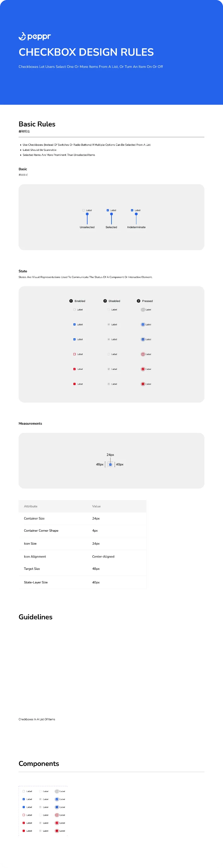Select the State-Layer Size table row
The width and height of the screenshot is (223, 868).
[x=83, y=582]
